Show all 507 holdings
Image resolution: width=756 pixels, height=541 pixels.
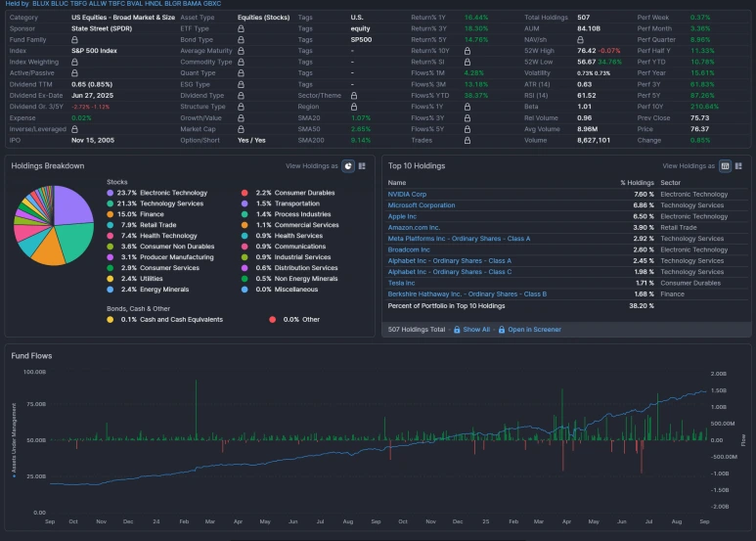(x=476, y=330)
